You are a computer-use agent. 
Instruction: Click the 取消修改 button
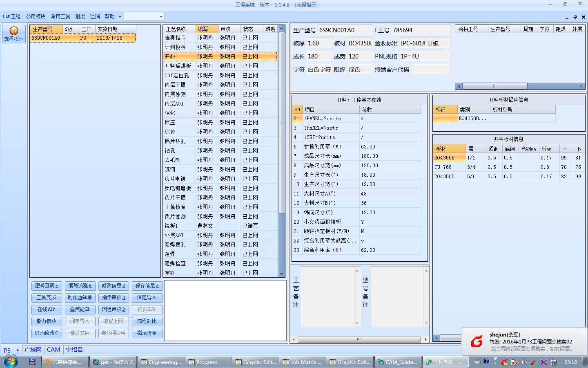point(47,333)
